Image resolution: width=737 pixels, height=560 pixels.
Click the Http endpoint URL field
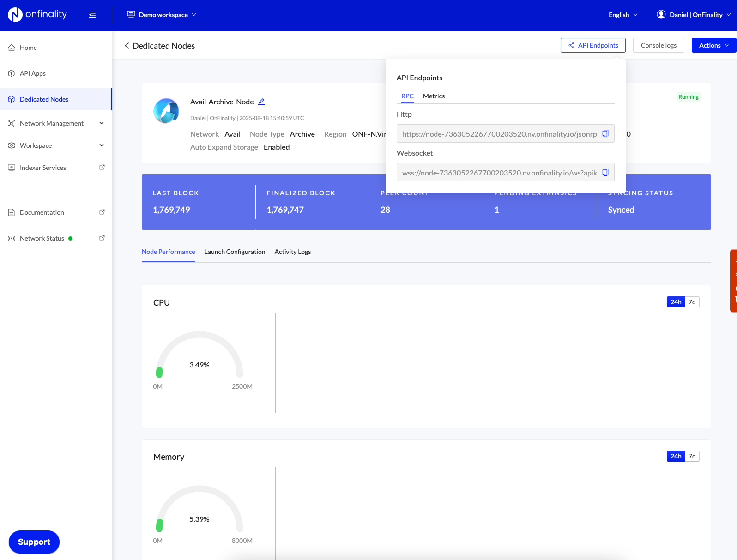[499, 134]
